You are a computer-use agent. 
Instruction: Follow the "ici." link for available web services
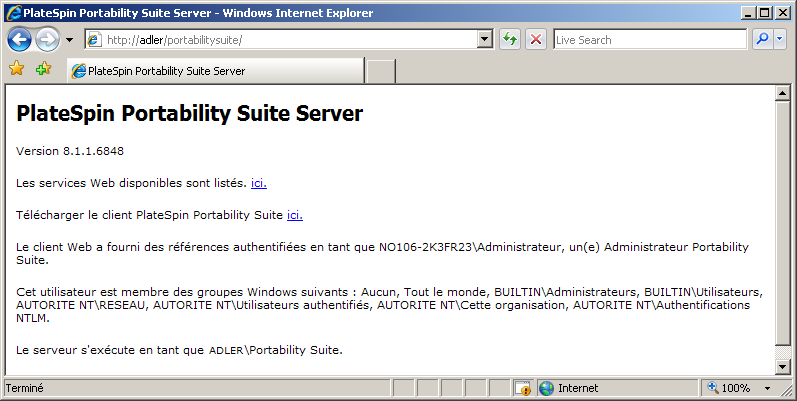259,183
